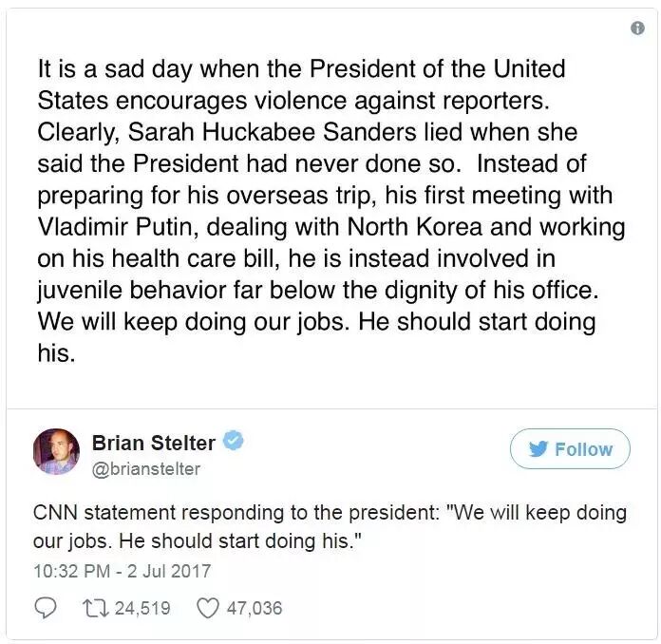
Task: Visit the @brianstelter handle
Action: [146, 469]
